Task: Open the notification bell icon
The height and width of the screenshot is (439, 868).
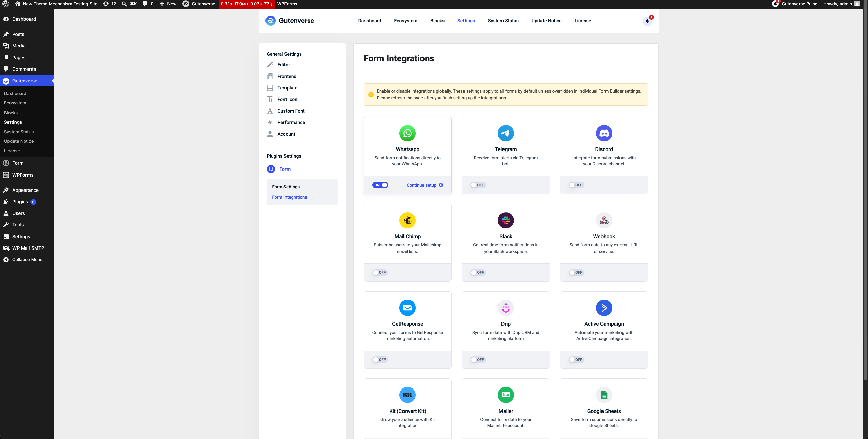Action: pyautogui.click(x=647, y=21)
